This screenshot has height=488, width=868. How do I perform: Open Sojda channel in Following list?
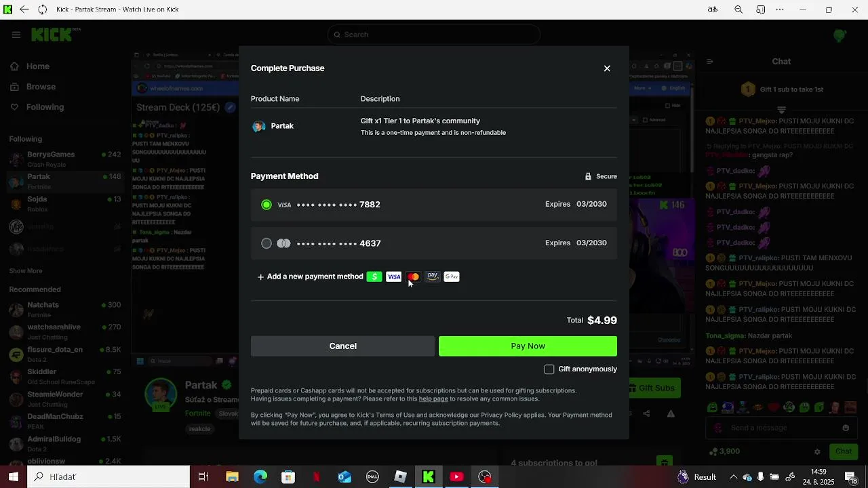point(64,204)
